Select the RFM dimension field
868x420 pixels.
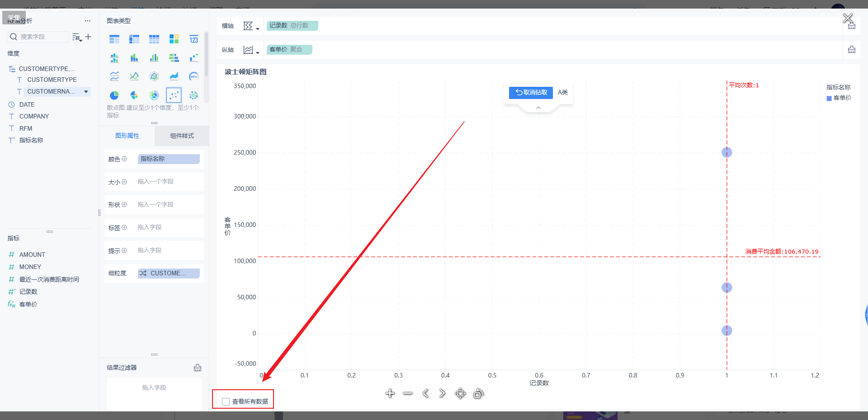tap(26, 128)
